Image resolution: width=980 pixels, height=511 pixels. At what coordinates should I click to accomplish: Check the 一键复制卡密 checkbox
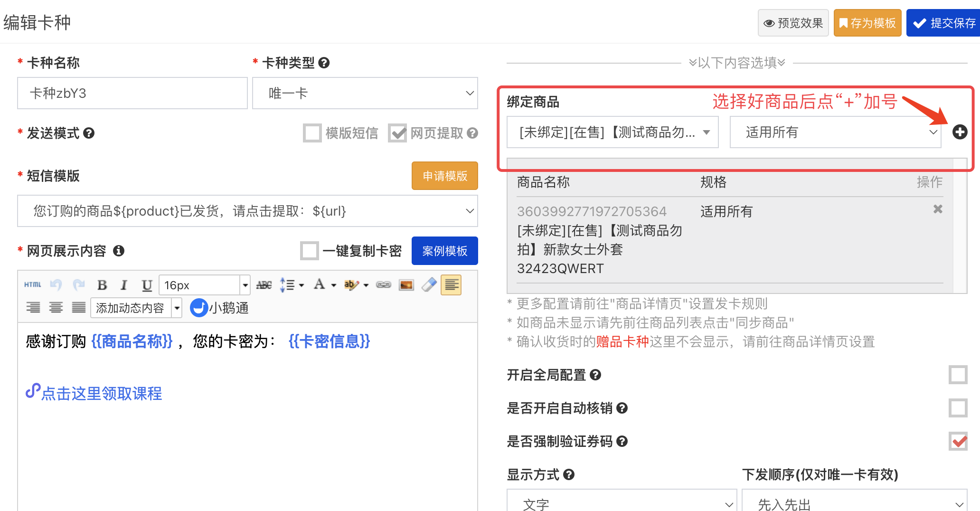[x=310, y=251]
